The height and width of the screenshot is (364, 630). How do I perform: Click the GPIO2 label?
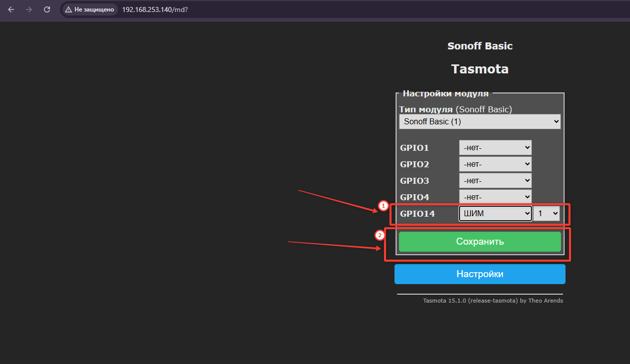click(414, 164)
